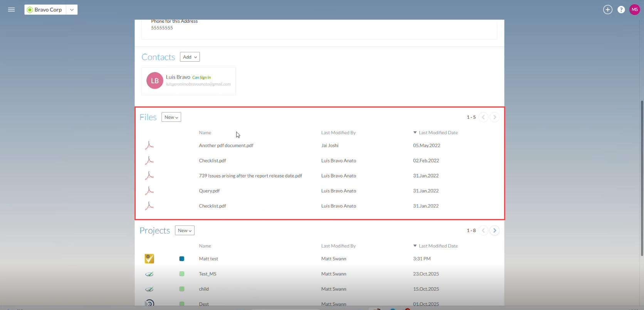This screenshot has height=310, width=644.
Task: Open the Query.pdf file
Action: click(209, 191)
